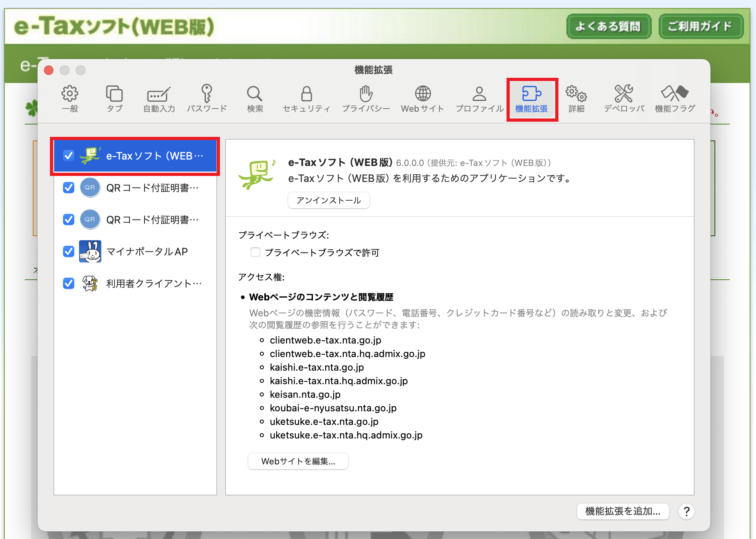Viewport: 756px width, 539px height.
Task: Click kaishi.e-tax.nta.hq.admix.go.jp in access list
Action: point(339,381)
